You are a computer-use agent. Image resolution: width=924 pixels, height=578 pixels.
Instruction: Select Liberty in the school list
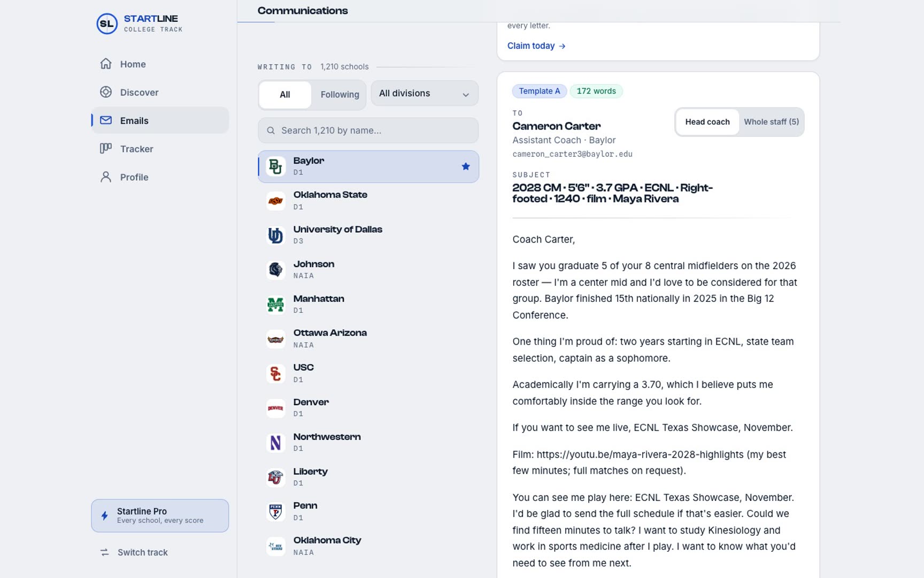pos(368,477)
